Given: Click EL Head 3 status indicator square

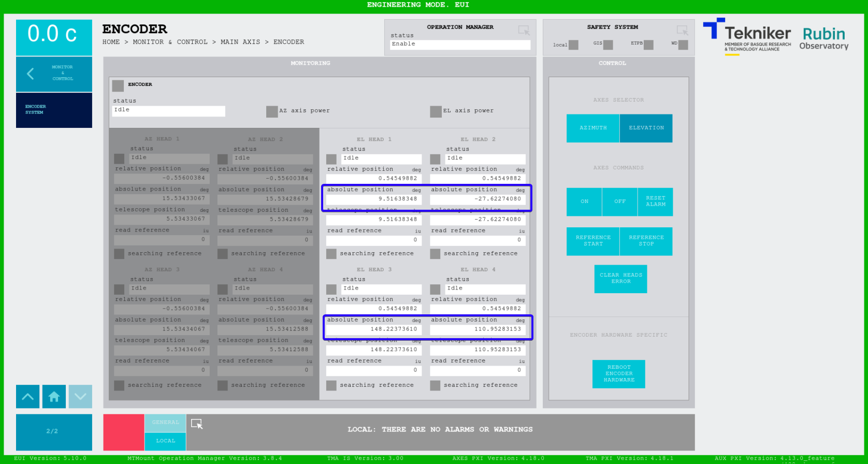Looking at the screenshot, I should point(331,289).
